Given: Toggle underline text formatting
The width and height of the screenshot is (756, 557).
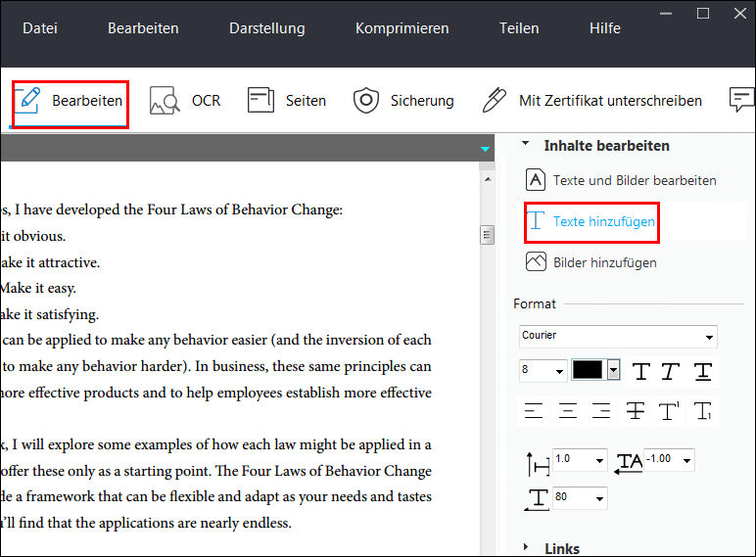Looking at the screenshot, I should (702, 371).
